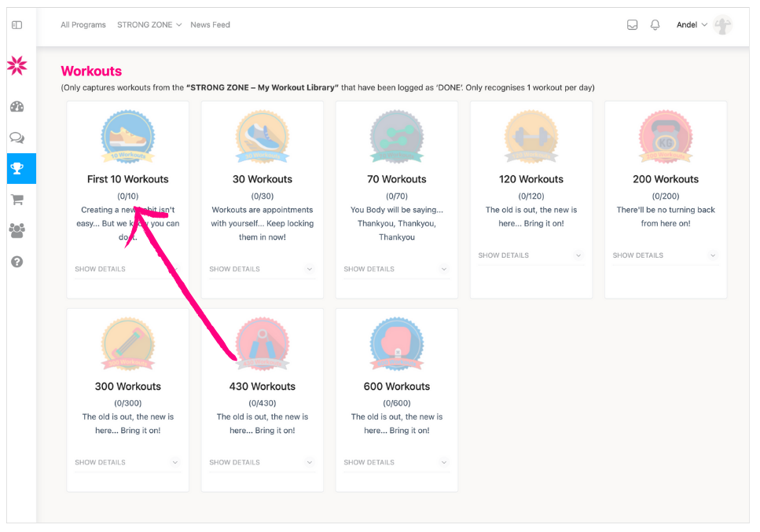Toggle the sidebar collapse icon
Screen dimensions: 760x532
17,25
